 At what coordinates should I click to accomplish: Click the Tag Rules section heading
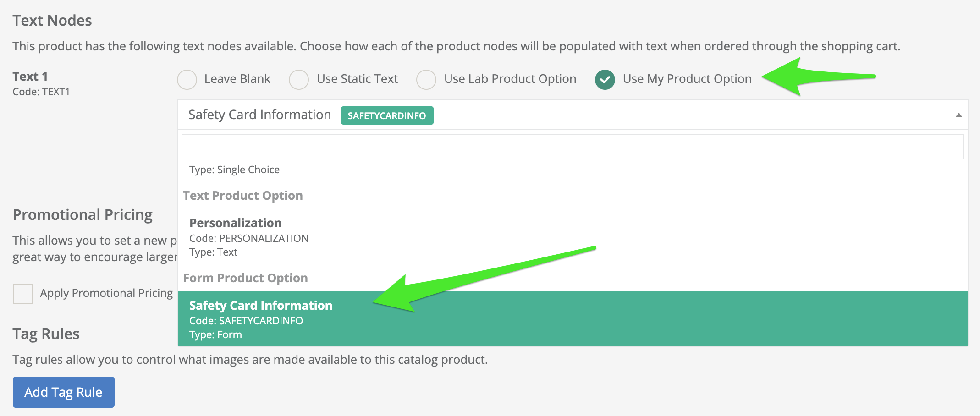(46, 334)
